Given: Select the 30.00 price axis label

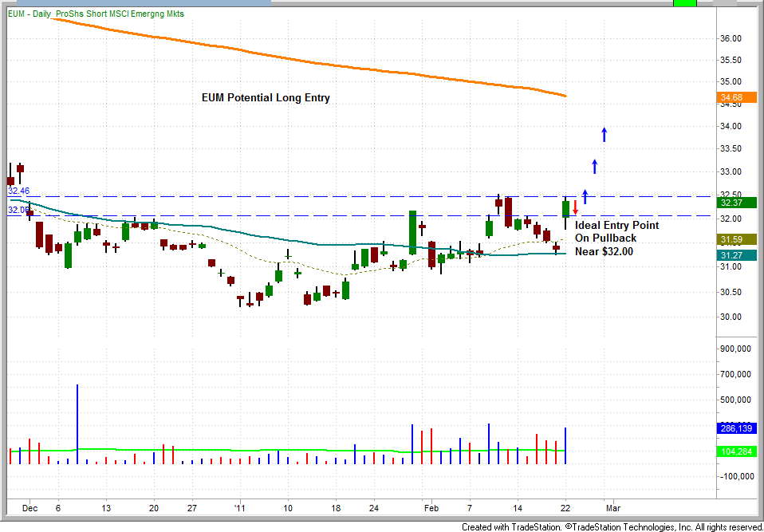Looking at the screenshot, I should (x=731, y=317).
